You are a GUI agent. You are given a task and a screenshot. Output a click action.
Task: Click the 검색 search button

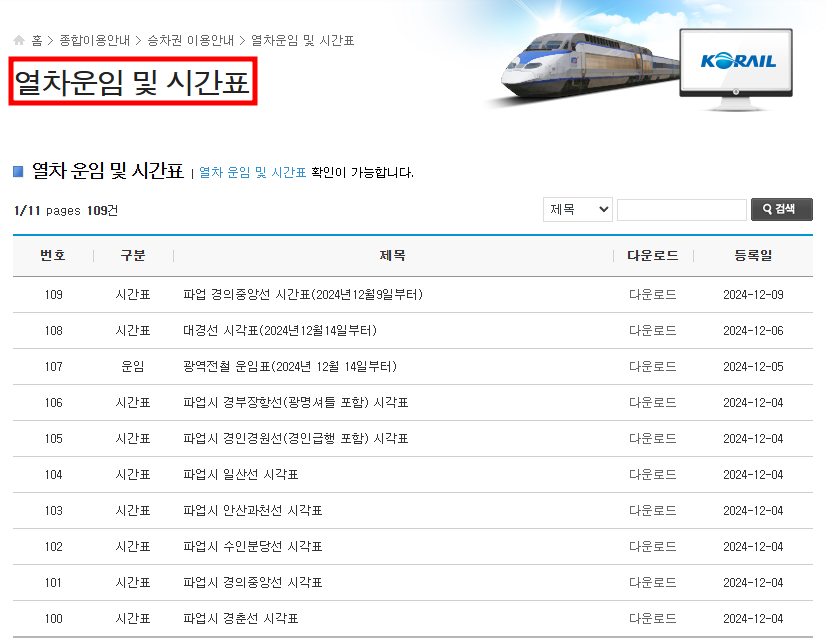(x=781, y=209)
